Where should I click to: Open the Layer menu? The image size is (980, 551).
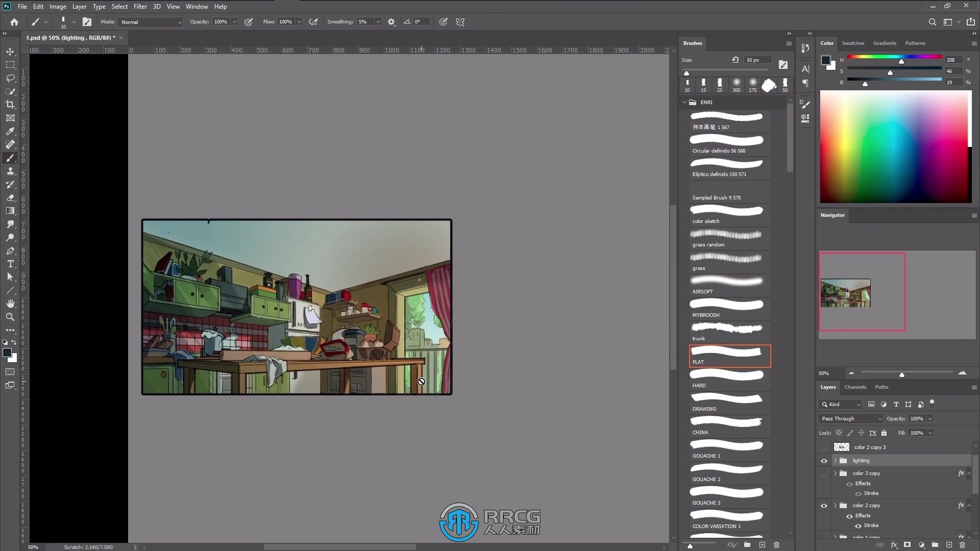coord(79,7)
